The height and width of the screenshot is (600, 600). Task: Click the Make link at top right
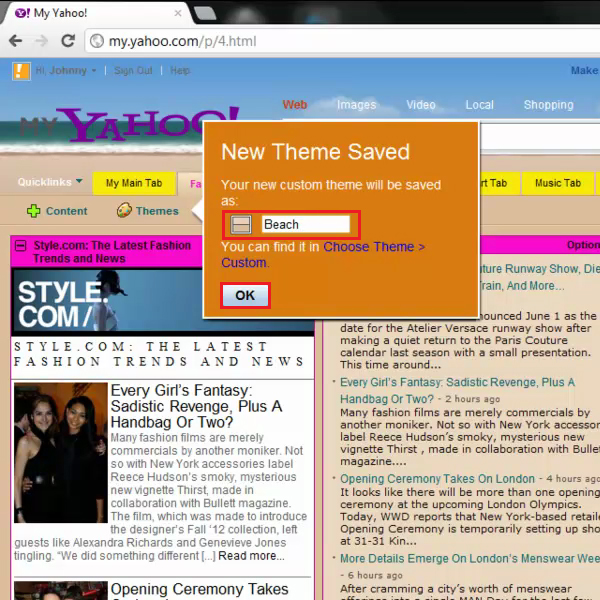(585, 70)
